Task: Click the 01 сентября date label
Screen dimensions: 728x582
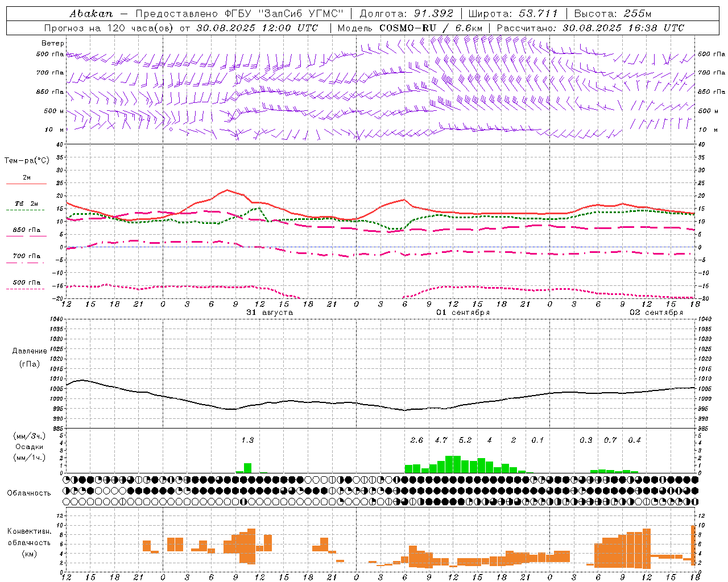Action: pos(463,313)
